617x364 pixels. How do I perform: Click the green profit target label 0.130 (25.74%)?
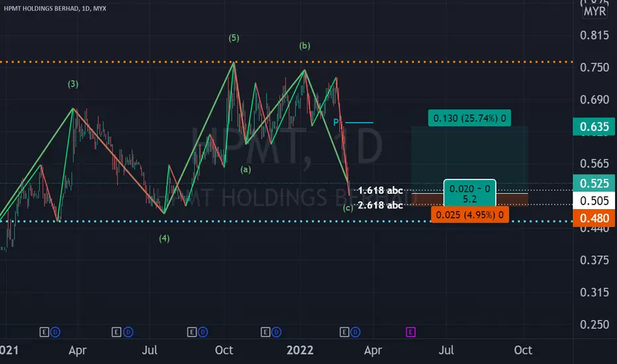click(469, 118)
